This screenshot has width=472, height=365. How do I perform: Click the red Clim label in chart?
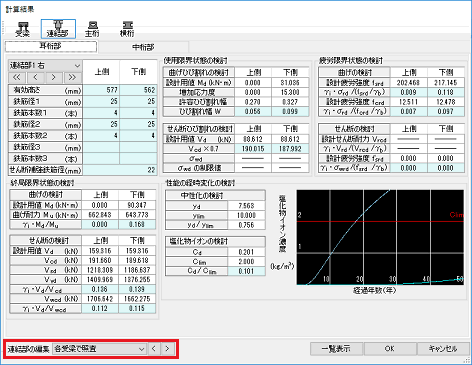click(456, 215)
